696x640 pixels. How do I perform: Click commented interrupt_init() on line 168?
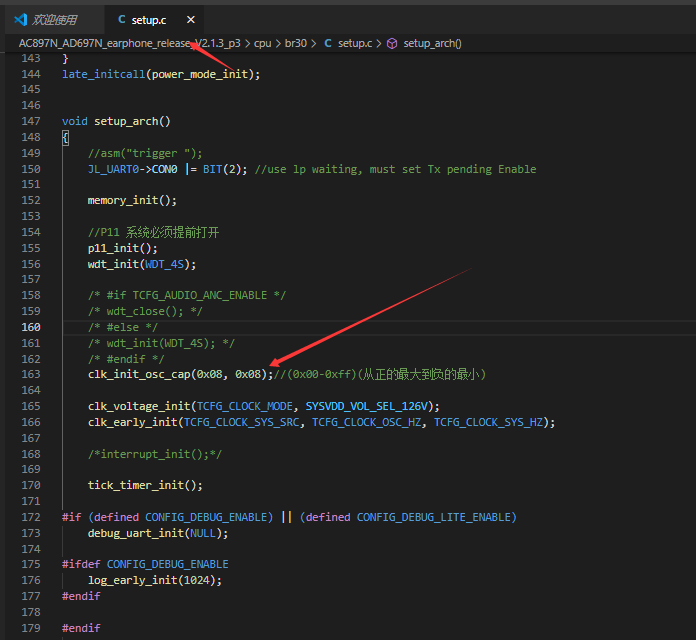154,454
